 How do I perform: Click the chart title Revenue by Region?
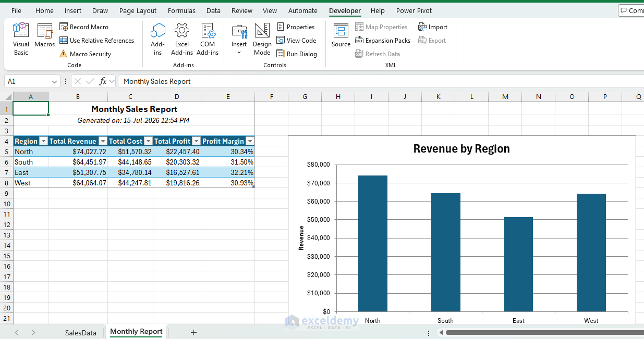click(461, 148)
